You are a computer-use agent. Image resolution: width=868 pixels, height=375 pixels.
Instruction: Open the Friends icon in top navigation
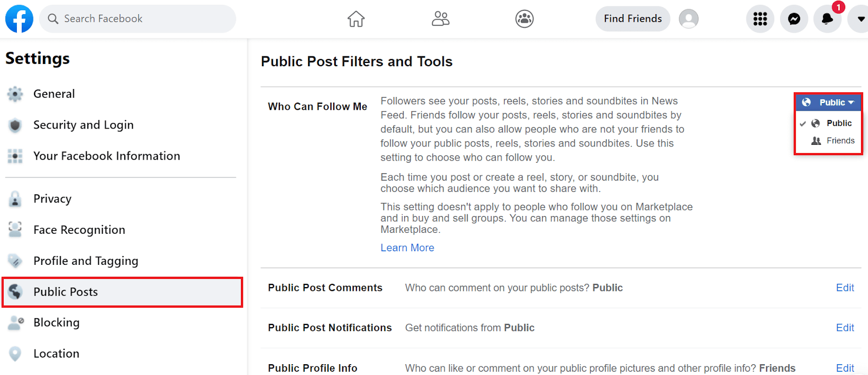point(440,19)
